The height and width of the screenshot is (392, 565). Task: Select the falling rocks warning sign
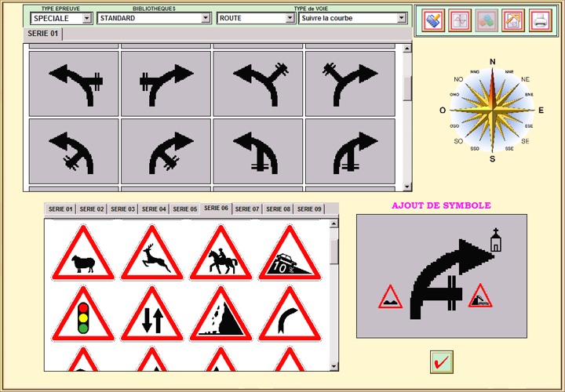pos(221,315)
